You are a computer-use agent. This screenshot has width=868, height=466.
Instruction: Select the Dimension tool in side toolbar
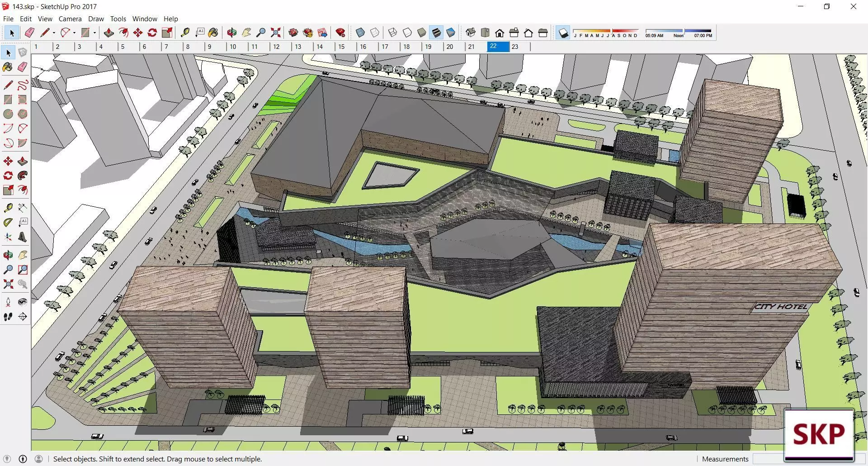pyautogui.click(x=22, y=208)
